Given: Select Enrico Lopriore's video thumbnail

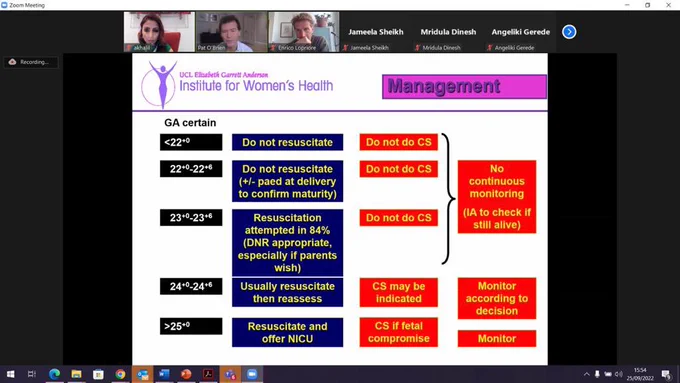Looking at the screenshot, I should [x=304, y=32].
